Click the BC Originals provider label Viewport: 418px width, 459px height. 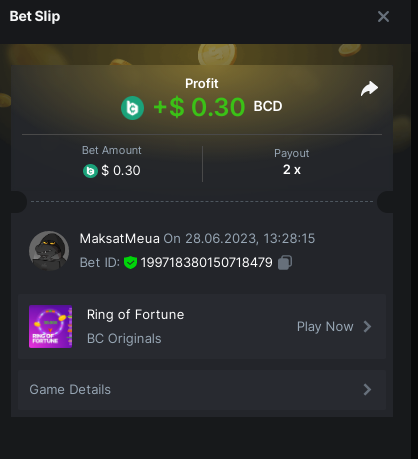click(124, 339)
